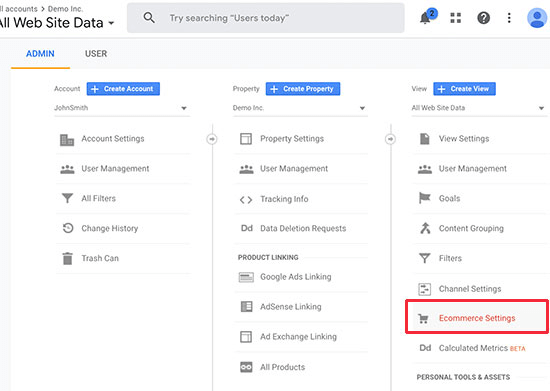Click the Content Grouping person icon

pyautogui.click(x=425, y=228)
